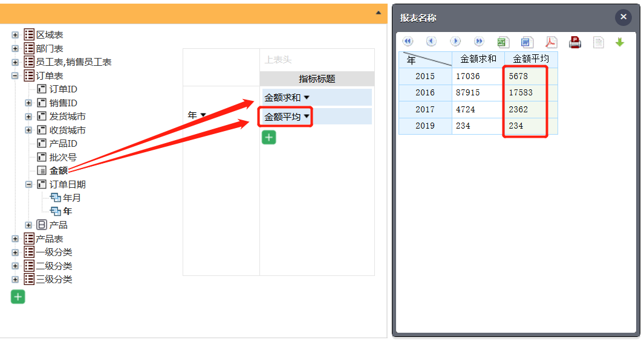Export report to PDF
Image resolution: width=644 pixels, height=343 pixels.
pos(551,42)
